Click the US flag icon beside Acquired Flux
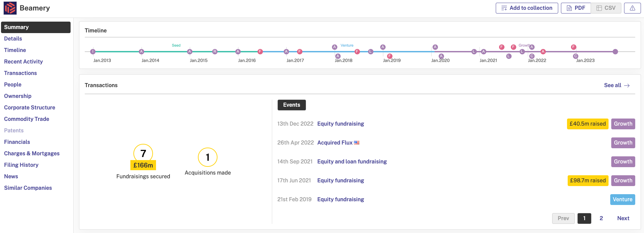 coord(357,143)
